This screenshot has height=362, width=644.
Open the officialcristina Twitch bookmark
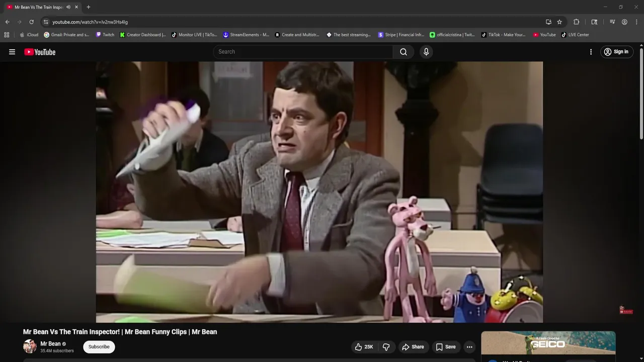(452, 35)
